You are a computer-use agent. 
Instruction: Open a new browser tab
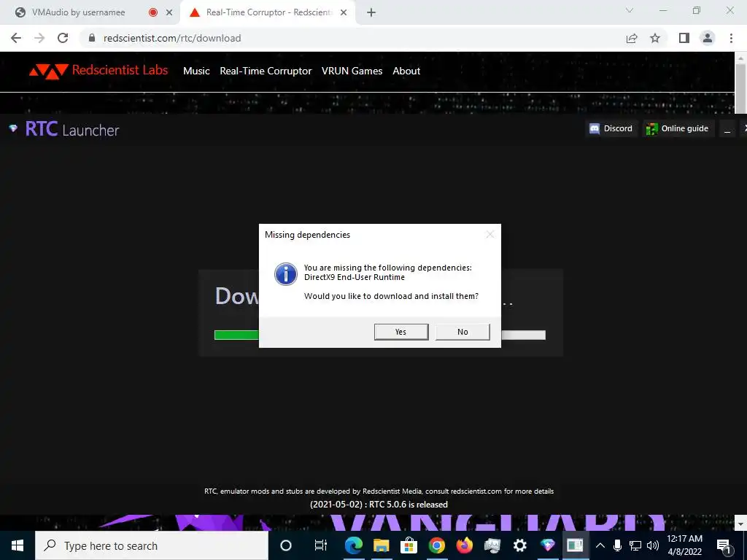point(371,13)
